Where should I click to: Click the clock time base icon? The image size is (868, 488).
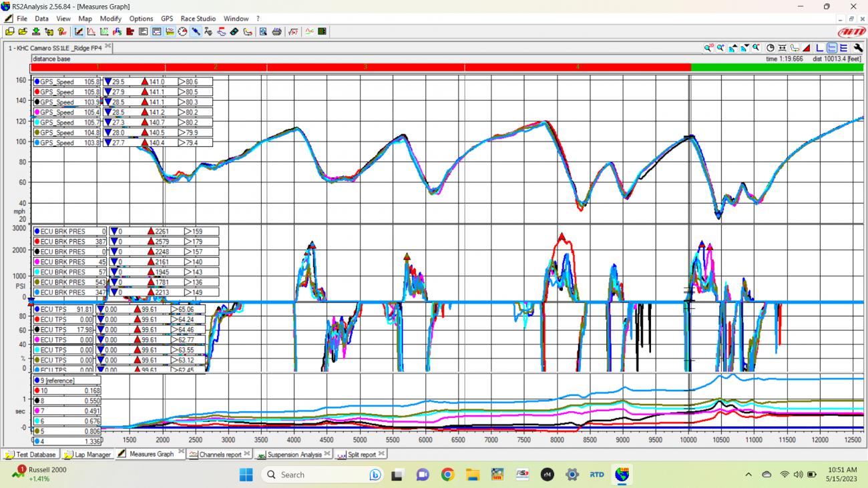point(771,48)
